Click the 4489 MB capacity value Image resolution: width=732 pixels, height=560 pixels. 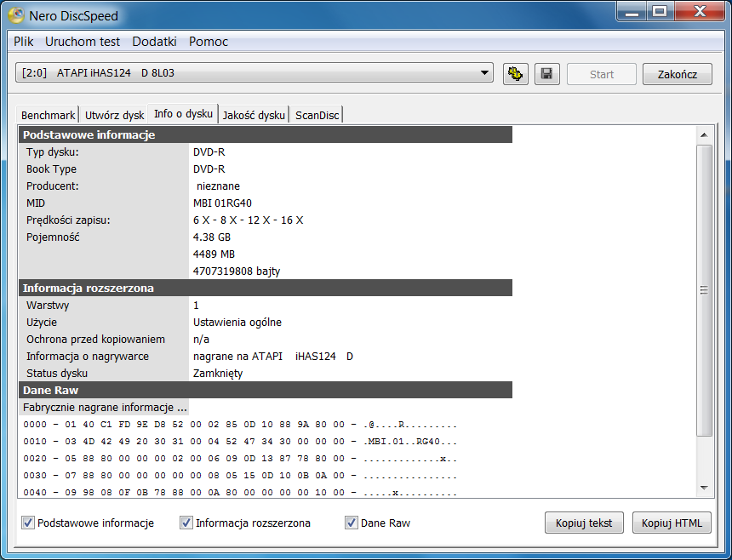pos(214,254)
